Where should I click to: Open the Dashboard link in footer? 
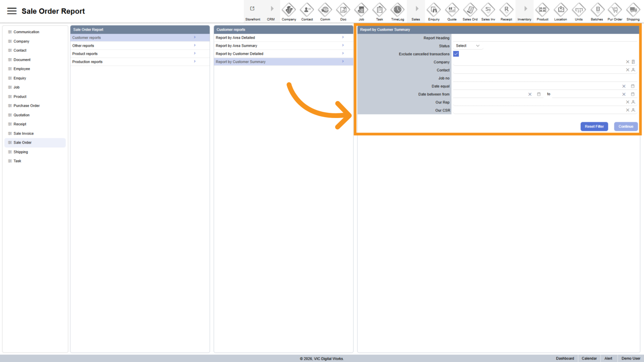tap(565, 359)
